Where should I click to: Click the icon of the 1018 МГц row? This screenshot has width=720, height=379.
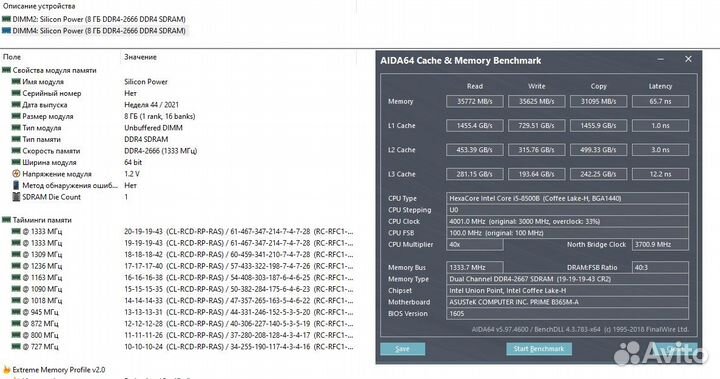point(16,300)
